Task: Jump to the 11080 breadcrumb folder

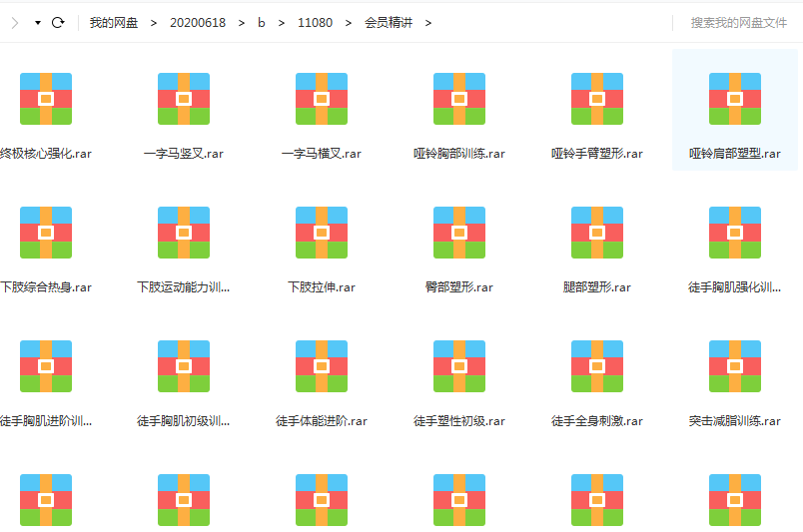Action: tap(315, 22)
